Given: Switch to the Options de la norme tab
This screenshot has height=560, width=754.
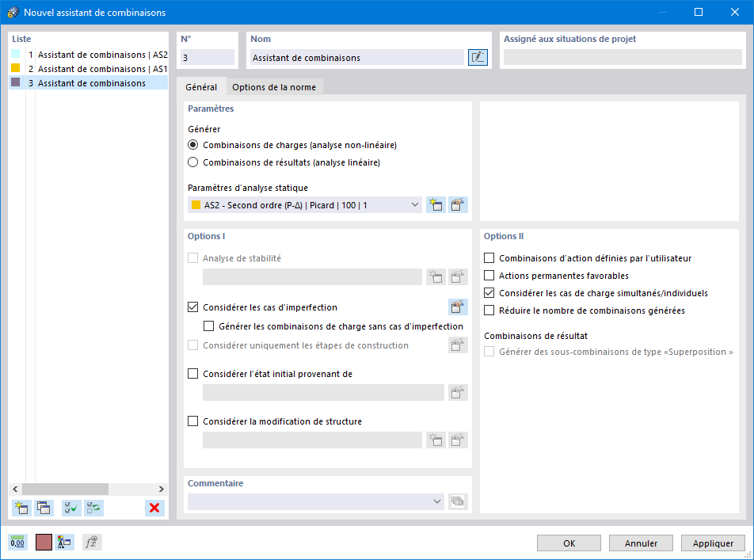Looking at the screenshot, I should point(273,87).
